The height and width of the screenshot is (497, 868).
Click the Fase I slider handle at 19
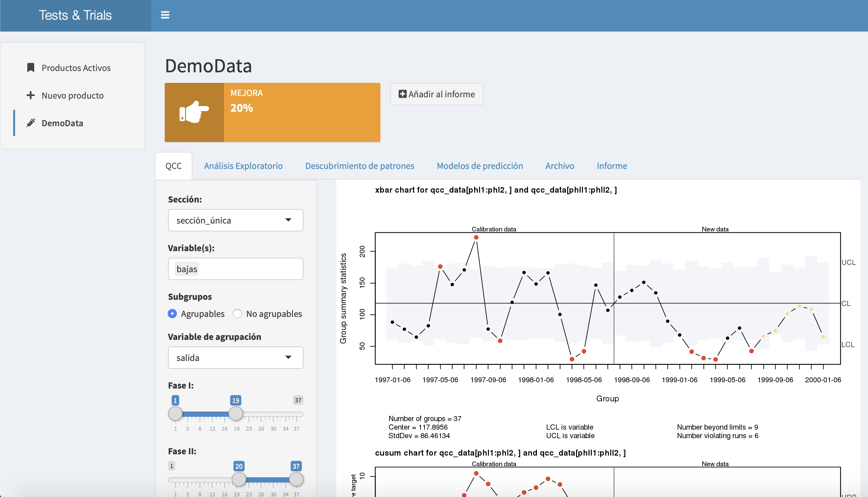pyautogui.click(x=235, y=414)
